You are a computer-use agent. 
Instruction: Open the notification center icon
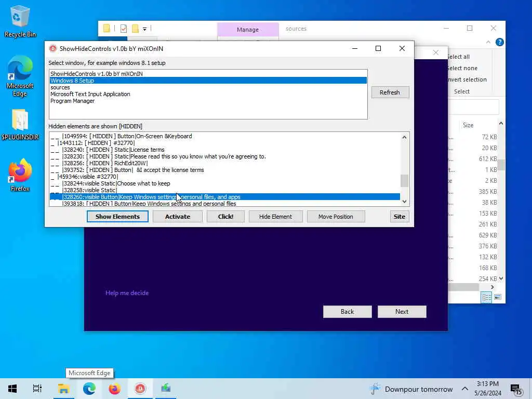(516, 389)
